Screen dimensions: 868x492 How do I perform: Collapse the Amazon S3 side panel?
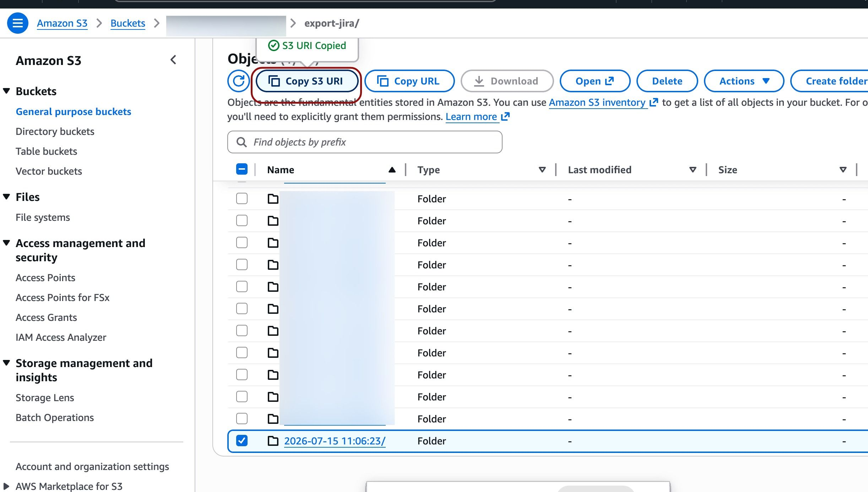(173, 60)
